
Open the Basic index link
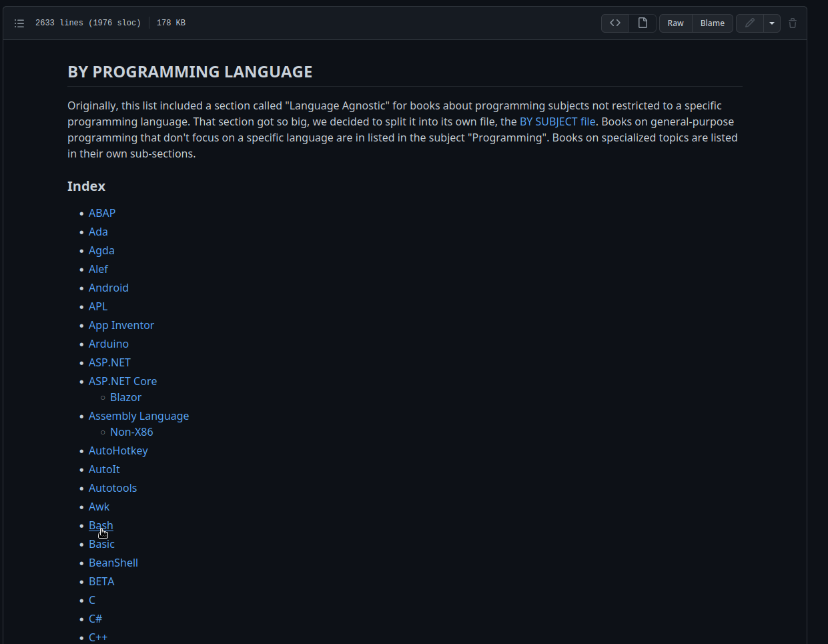tap(101, 544)
